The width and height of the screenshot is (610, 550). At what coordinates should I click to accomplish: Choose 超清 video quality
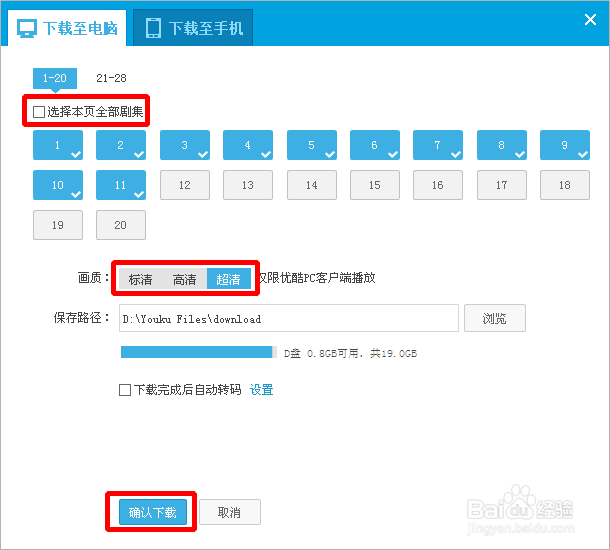click(229, 279)
